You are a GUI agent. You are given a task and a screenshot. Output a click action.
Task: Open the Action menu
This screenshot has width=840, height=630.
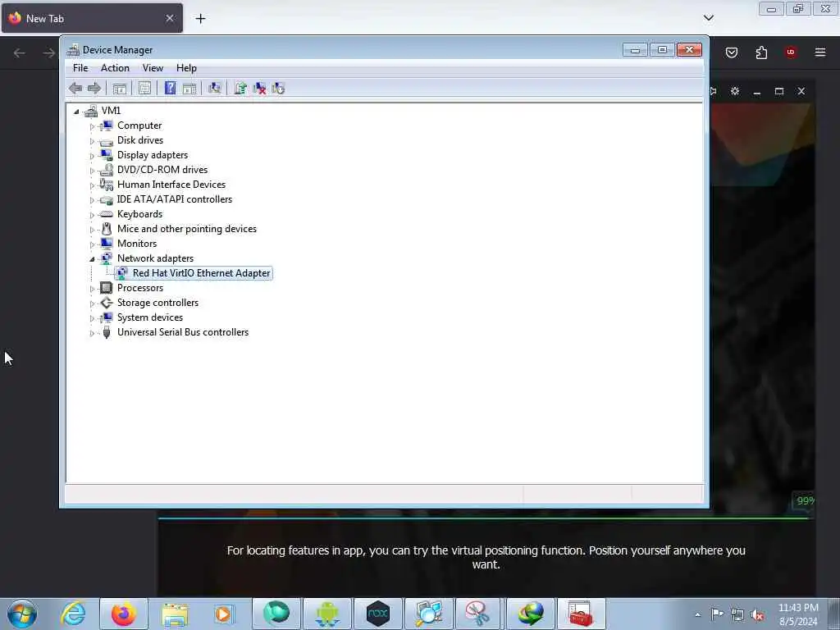[x=115, y=68]
